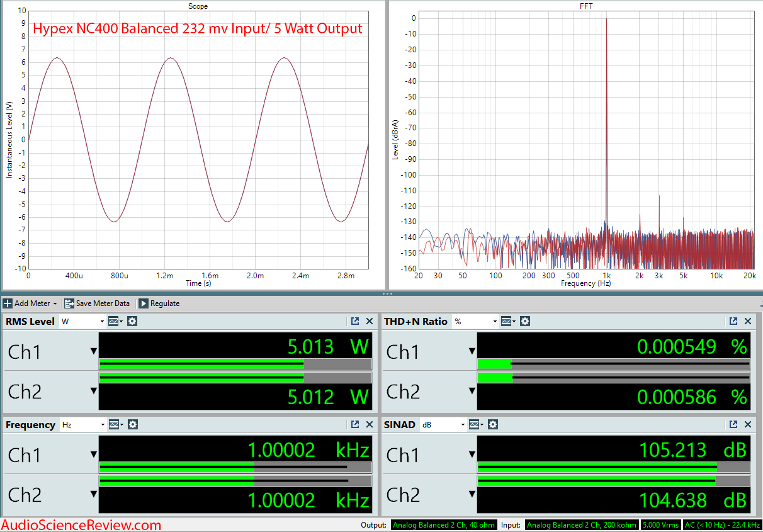Screen dimensions: 763x532
Task: Open settings gear for Frequency meter
Action: point(132,424)
